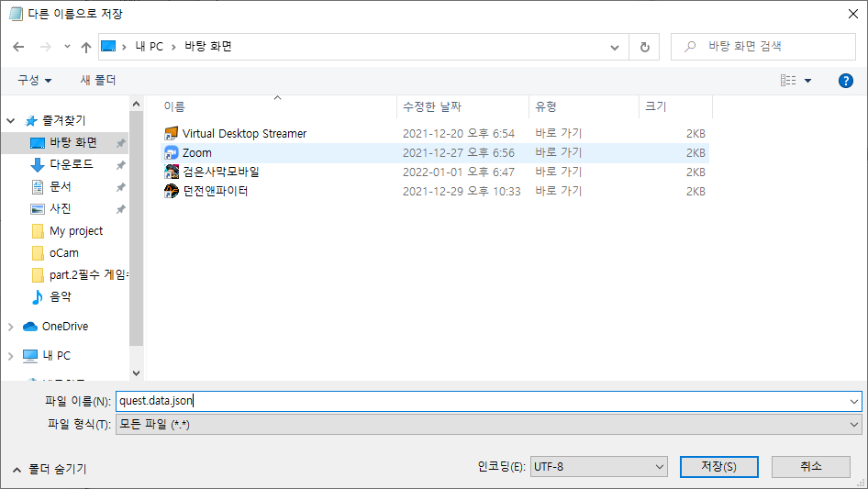Screen dimensions: 868x489
Task: Select '바탕 화면' in favorites list
Action: pyautogui.click(x=73, y=142)
